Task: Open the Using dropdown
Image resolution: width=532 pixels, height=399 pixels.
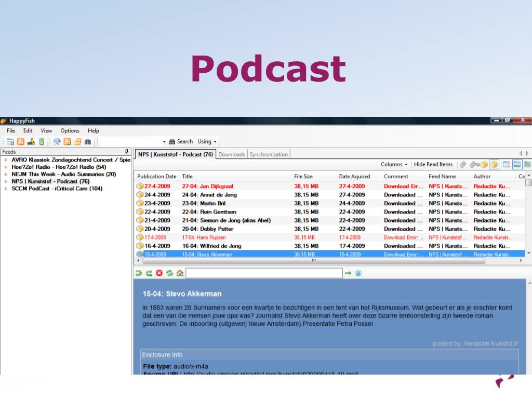Action: pyautogui.click(x=207, y=141)
